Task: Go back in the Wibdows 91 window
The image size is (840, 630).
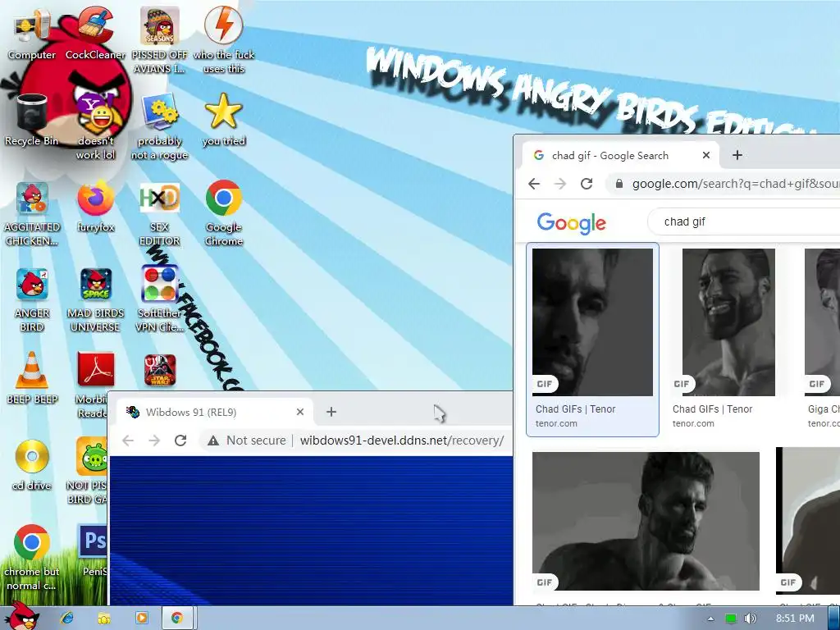Action: point(127,441)
